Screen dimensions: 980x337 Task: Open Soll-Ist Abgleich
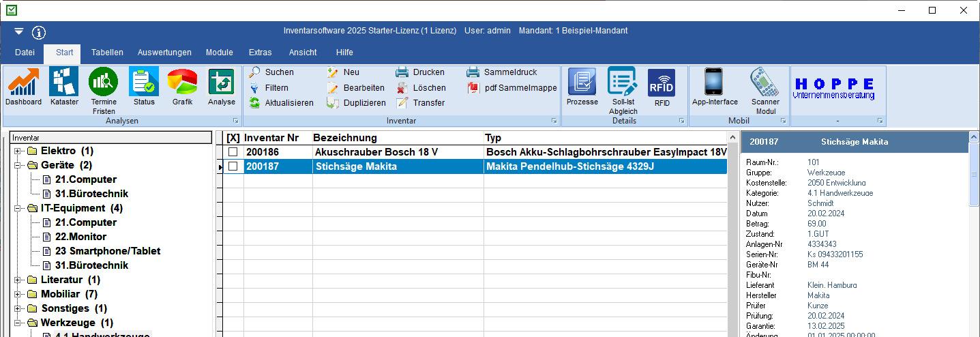pos(623,91)
